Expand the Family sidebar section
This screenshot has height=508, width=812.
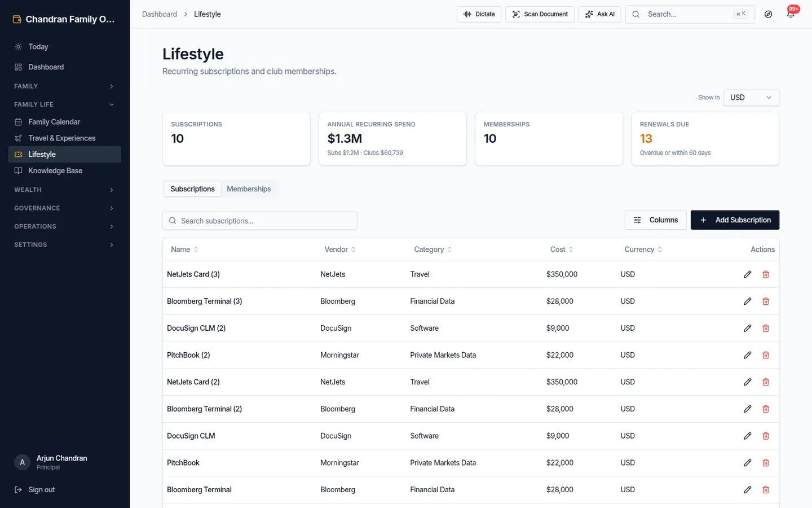click(65, 86)
